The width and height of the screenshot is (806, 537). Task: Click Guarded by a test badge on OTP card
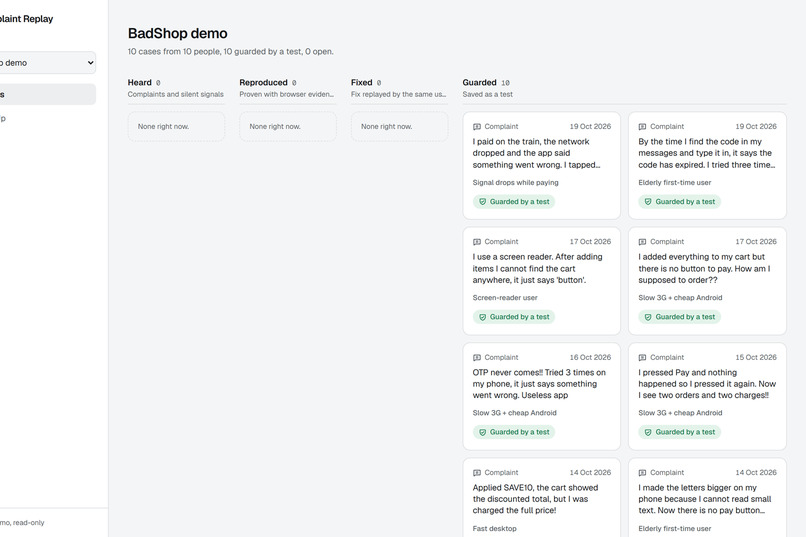coord(514,432)
